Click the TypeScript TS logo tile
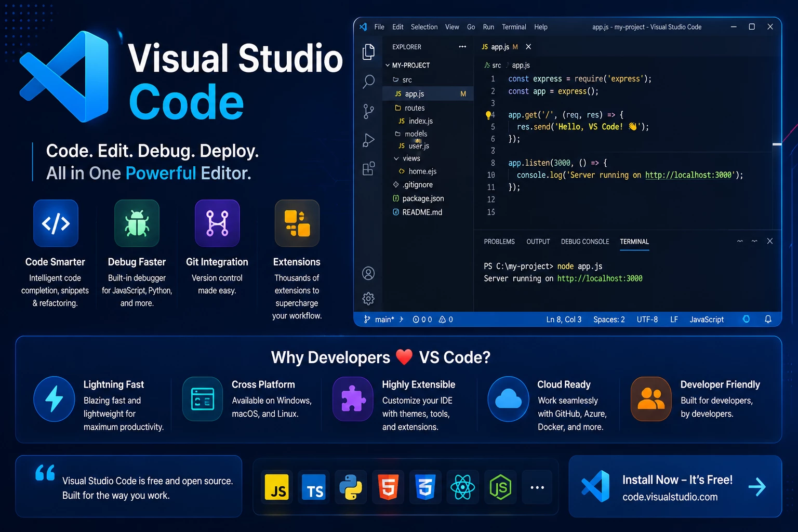 (314, 487)
